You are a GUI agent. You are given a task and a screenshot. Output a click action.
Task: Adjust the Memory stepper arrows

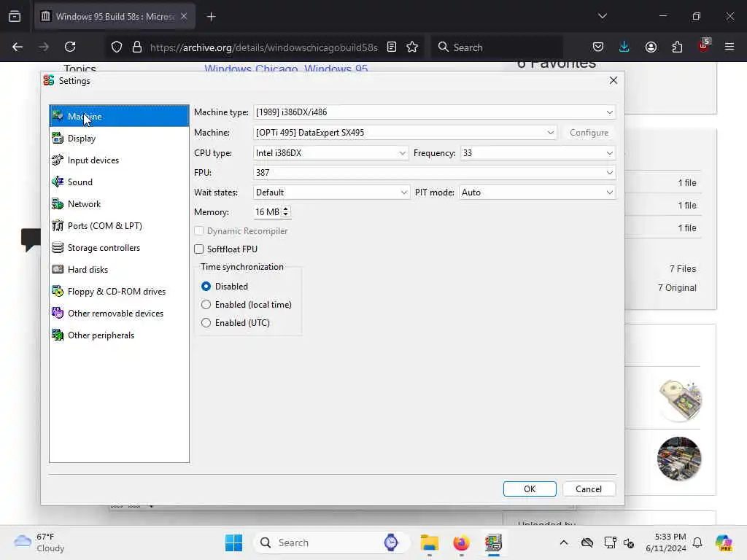285,212
